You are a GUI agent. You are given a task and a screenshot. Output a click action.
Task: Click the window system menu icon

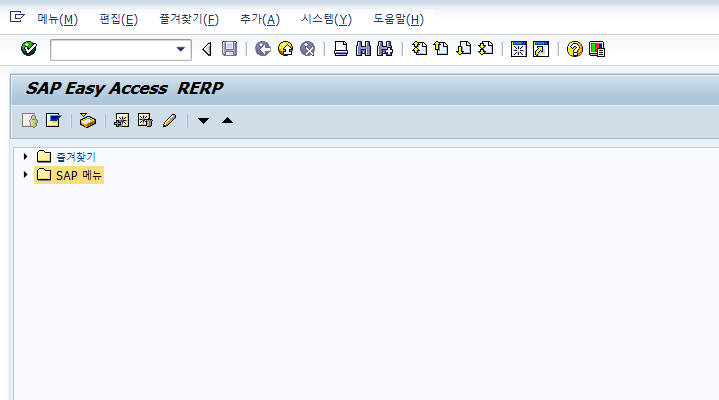click(17, 17)
